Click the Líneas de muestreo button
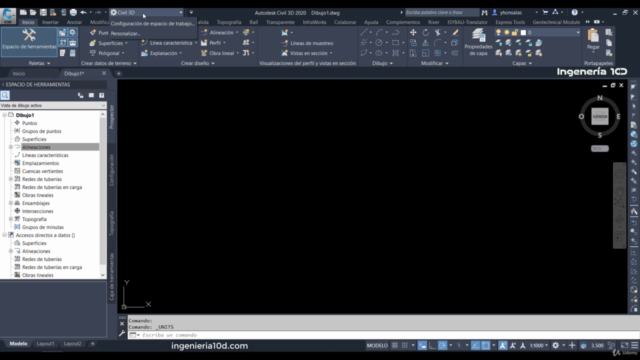 pyautogui.click(x=307, y=43)
